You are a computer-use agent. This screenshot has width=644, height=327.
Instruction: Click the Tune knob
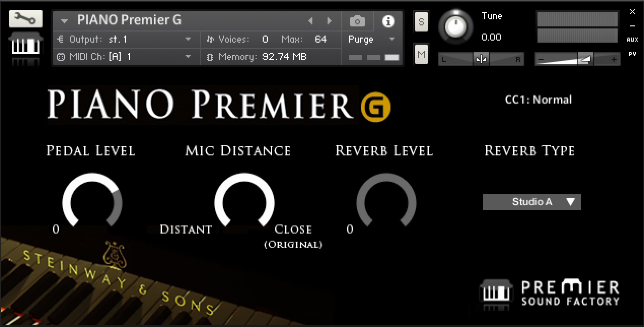(x=458, y=26)
